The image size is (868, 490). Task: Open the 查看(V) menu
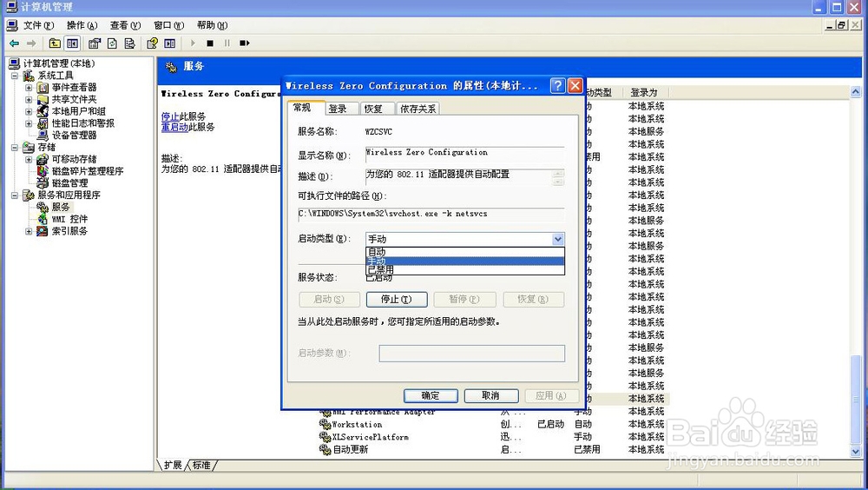pyautogui.click(x=125, y=25)
